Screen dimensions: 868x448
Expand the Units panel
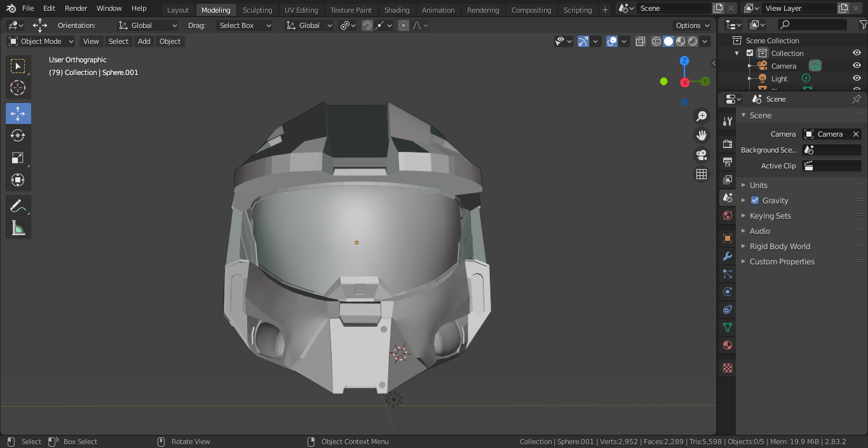tap(759, 185)
